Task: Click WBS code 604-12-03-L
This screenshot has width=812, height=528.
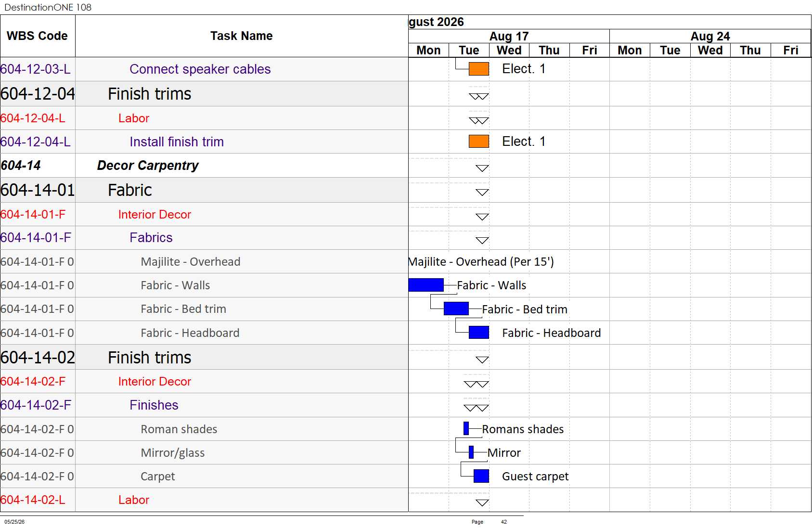Action: [x=36, y=69]
